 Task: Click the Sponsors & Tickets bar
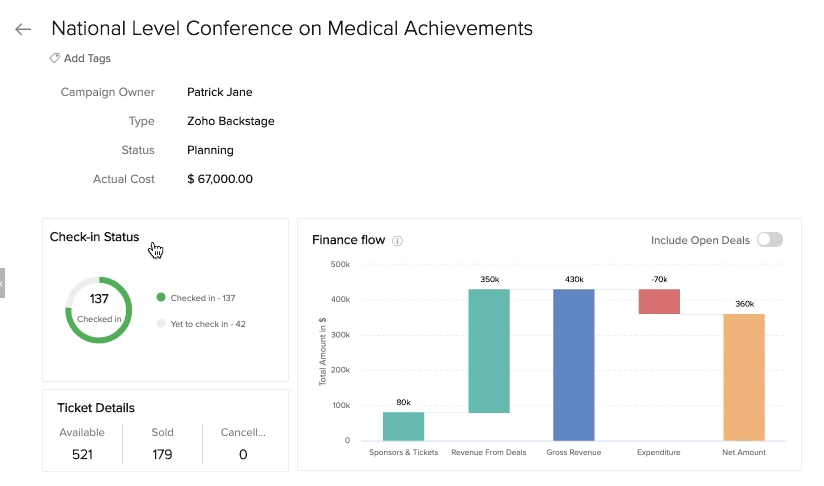(403, 426)
